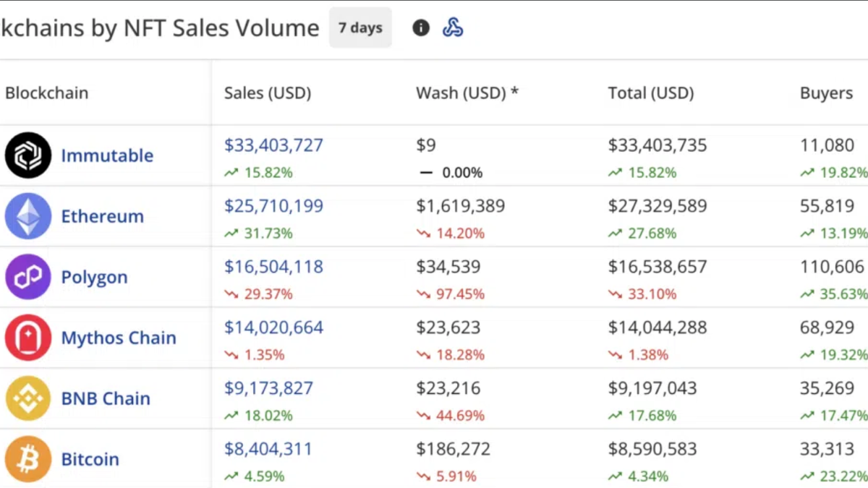This screenshot has height=488, width=868.
Task: Select BNB Chain buyers count 35,269
Action: pos(827,388)
